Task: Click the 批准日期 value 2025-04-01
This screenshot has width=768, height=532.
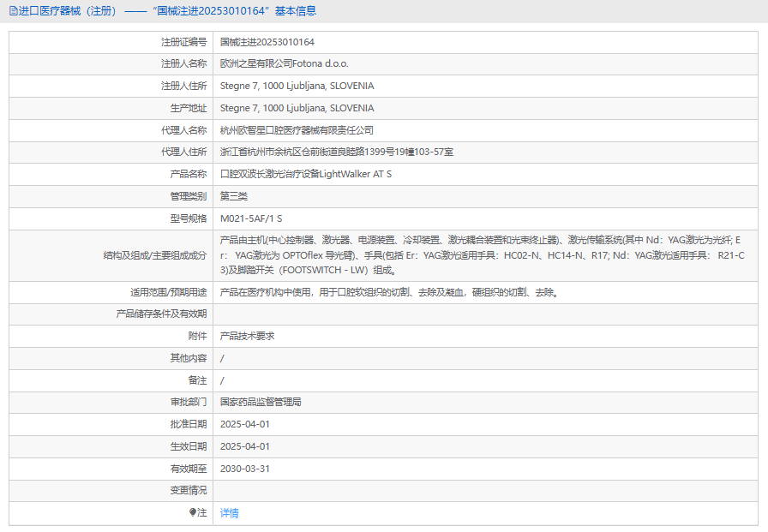Action: [244, 424]
